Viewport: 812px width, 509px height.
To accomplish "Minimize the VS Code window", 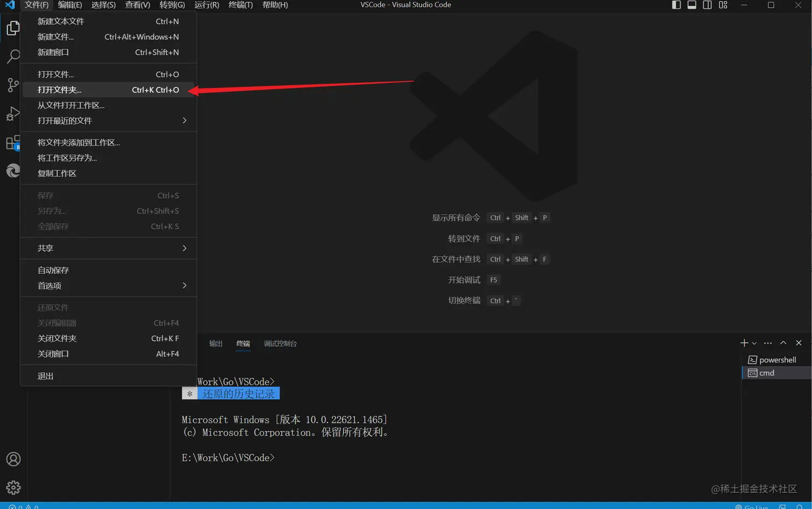I will [744, 5].
